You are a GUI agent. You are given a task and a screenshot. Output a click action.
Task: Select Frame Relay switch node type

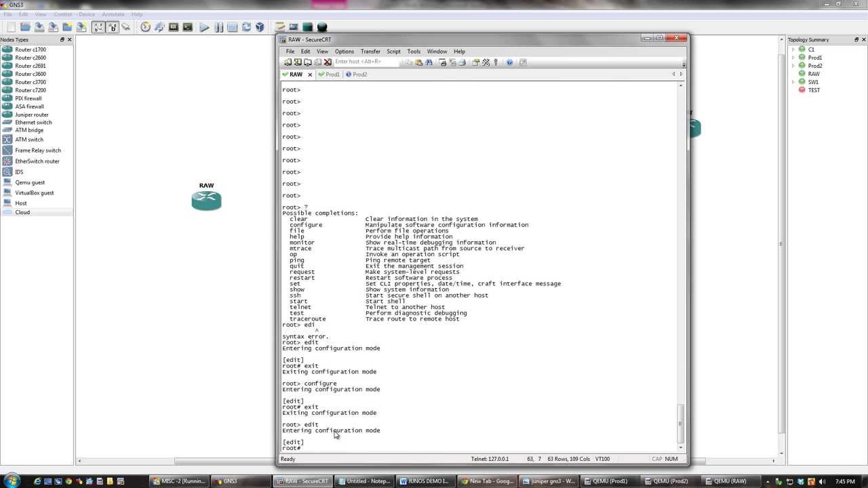pos(38,150)
